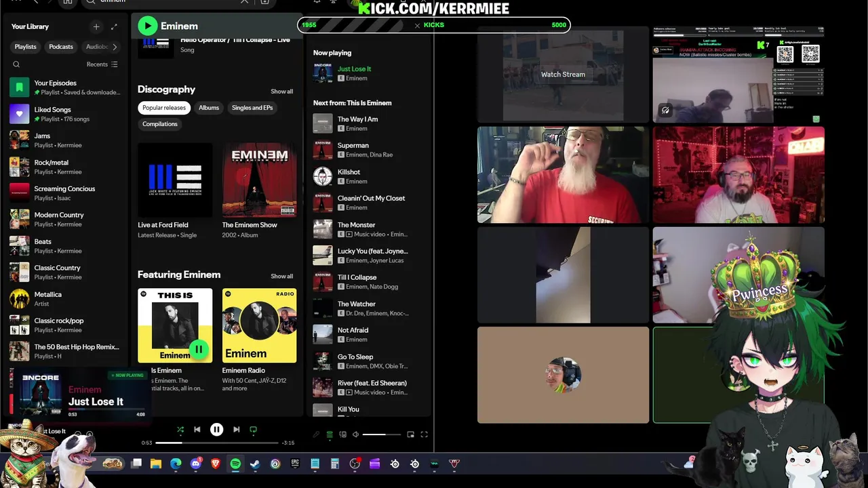The width and height of the screenshot is (868, 488).
Task: Open File Explorer on the taskbar
Action: 156,464
